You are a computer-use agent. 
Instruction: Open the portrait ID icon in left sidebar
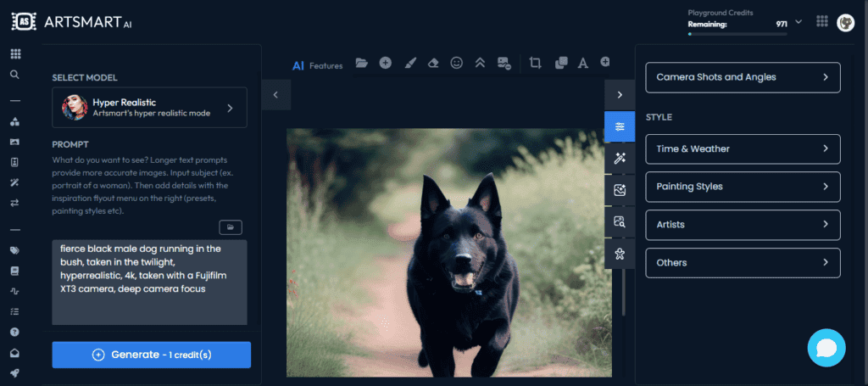tap(15, 162)
